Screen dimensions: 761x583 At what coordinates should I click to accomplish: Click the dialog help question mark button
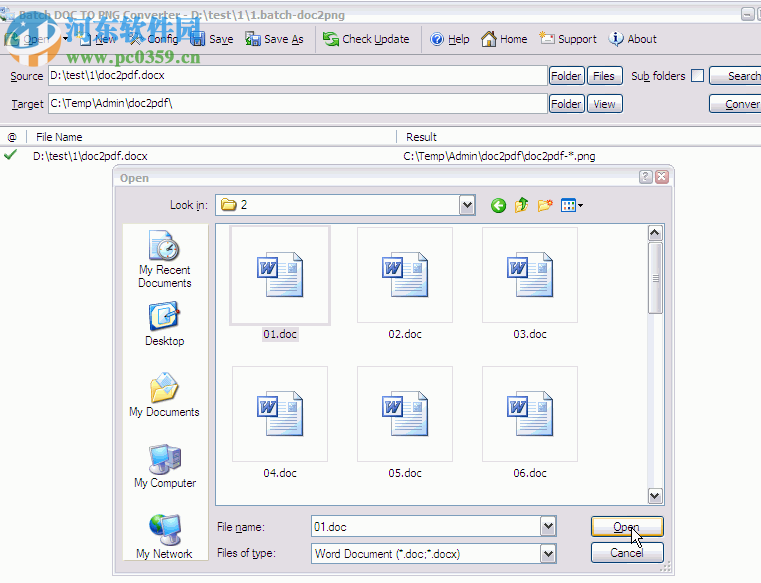pyautogui.click(x=645, y=177)
